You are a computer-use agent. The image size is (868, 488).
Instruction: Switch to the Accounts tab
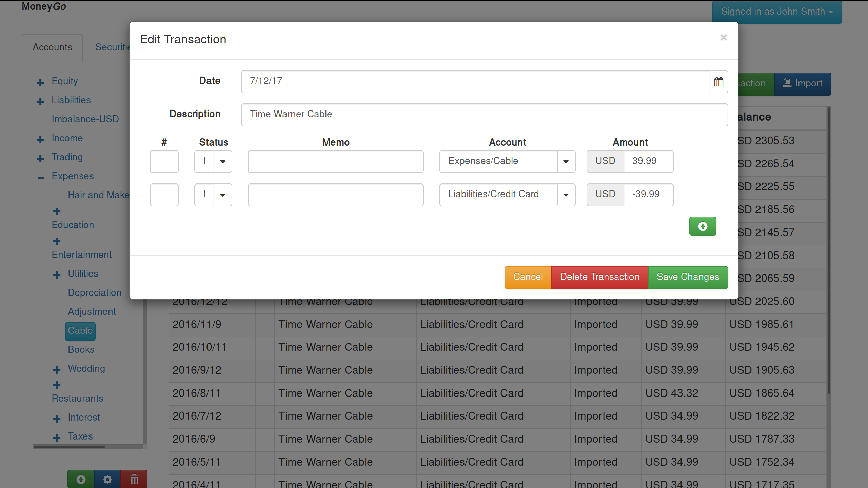click(52, 47)
